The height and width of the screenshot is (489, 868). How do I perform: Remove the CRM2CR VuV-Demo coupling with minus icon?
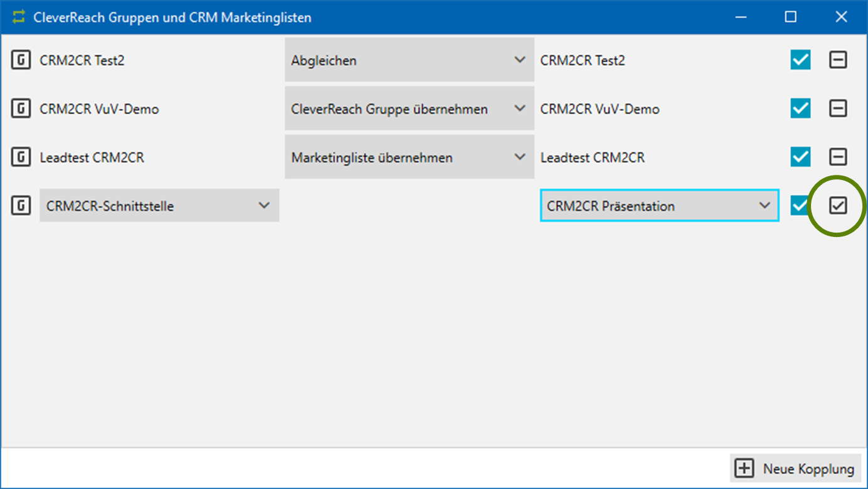click(838, 108)
